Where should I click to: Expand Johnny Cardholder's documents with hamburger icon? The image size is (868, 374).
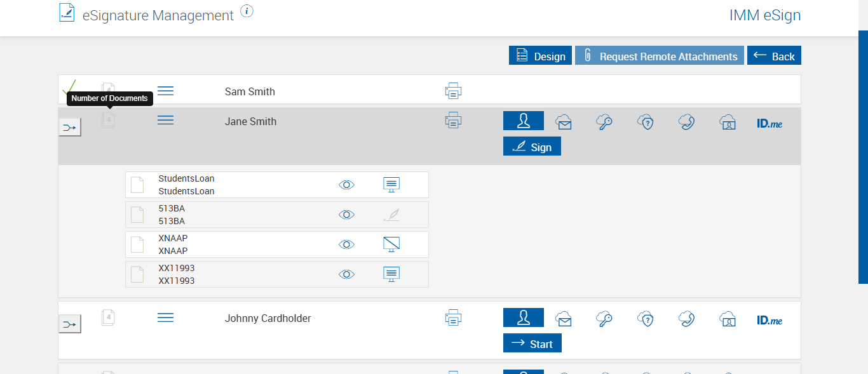tap(165, 317)
